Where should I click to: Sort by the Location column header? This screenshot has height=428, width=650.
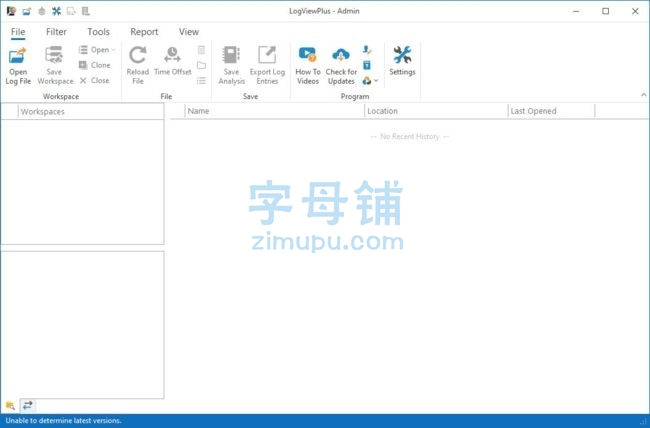coord(436,111)
